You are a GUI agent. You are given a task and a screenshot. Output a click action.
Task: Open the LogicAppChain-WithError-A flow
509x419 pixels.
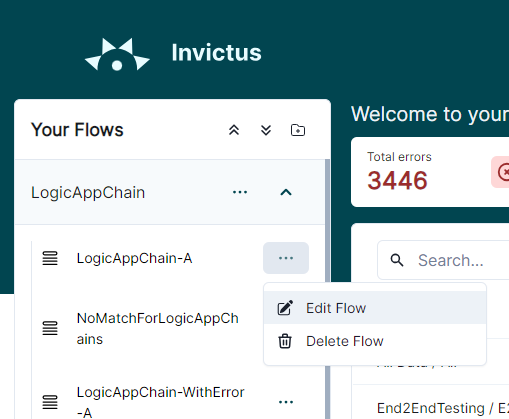tap(161, 402)
